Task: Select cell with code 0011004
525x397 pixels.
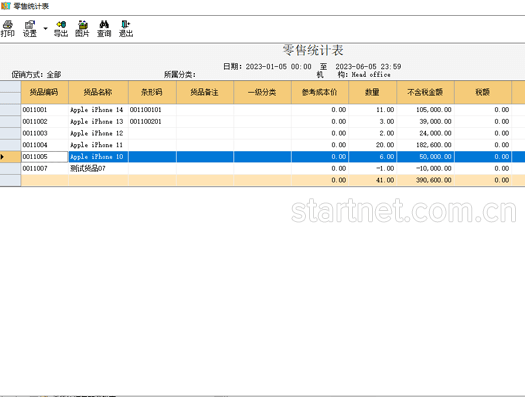Action: [45, 145]
